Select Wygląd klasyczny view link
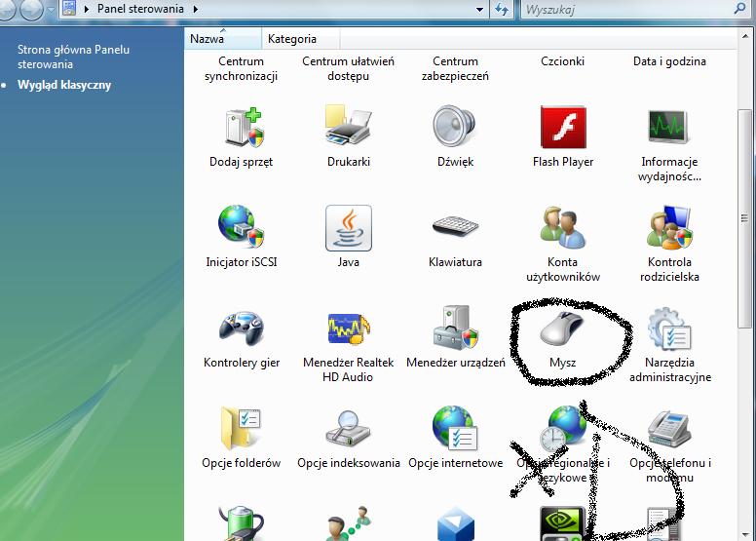The width and height of the screenshot is (756, 541). (x=64, y=85)
